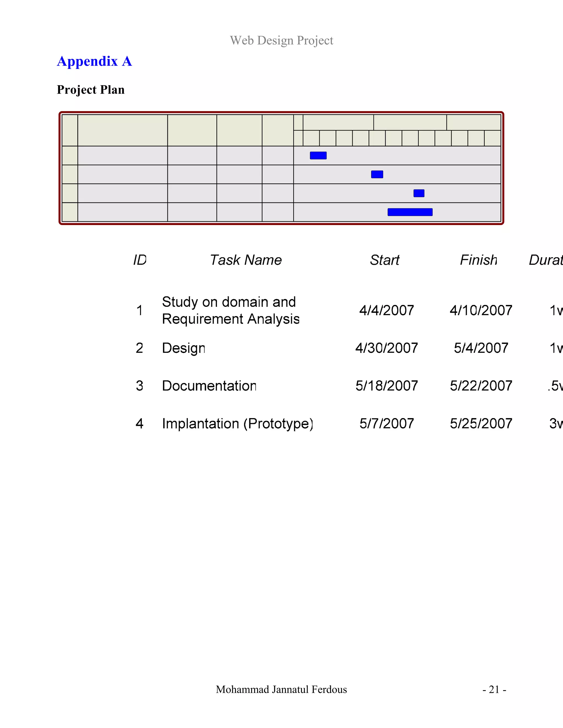The height and width of the screenshot is (728, 563).
Task: Click the longest Gantt bar in last row
Action: coord(410,212)
